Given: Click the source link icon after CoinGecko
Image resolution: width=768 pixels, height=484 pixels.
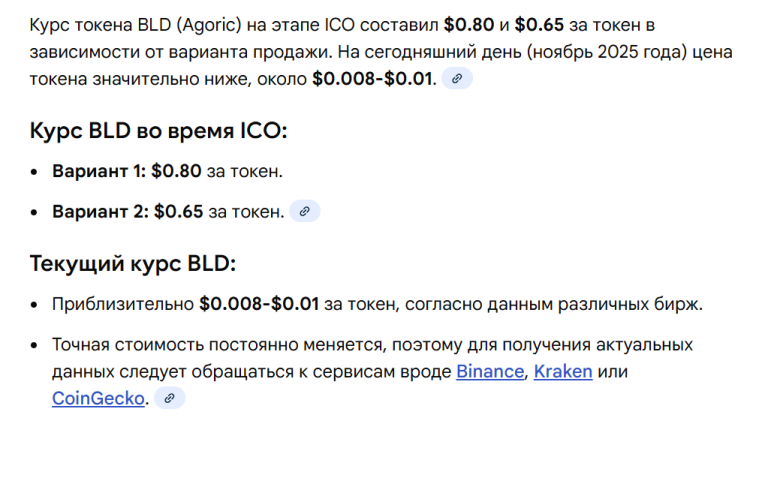Looking at the screenshot, I should pyautogui.click(x=169, y=398).
